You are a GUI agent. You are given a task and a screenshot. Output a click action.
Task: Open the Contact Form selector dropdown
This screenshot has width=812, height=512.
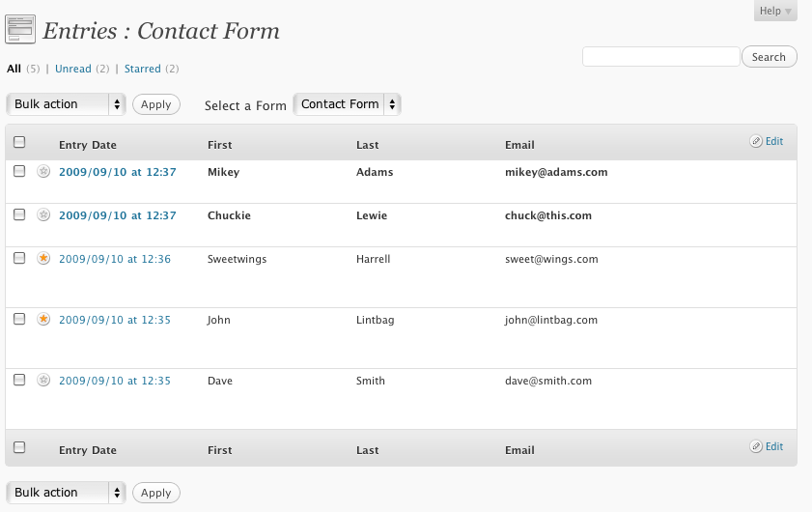tap(347, 104)
